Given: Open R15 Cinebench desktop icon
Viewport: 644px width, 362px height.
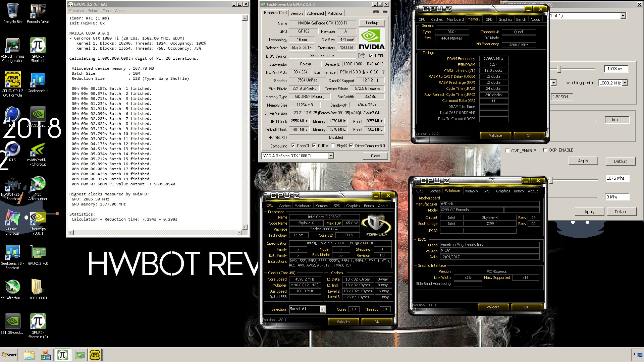Looking at the screenshot, I should [x=12, y=152].
